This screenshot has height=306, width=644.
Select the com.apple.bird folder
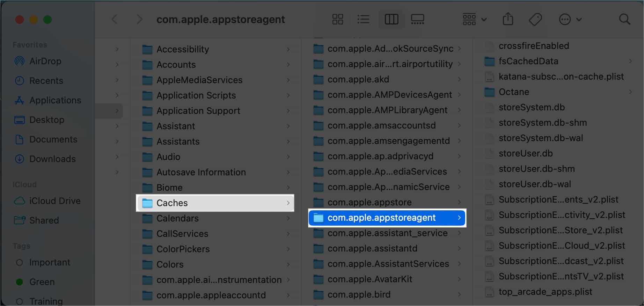click(x=387, y=294)
